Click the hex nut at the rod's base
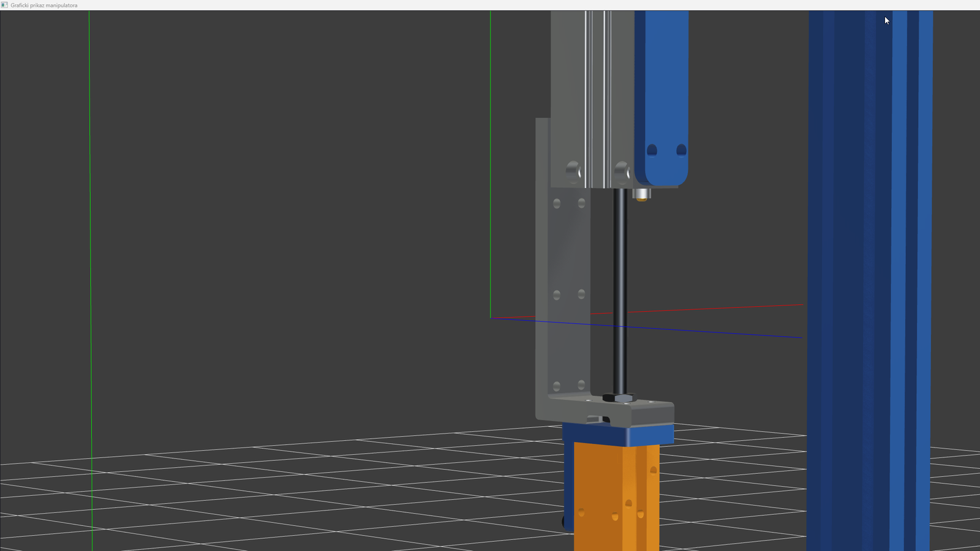Image resolution: width=980 pixels, height=551 pixels. [x=619, y=399]
